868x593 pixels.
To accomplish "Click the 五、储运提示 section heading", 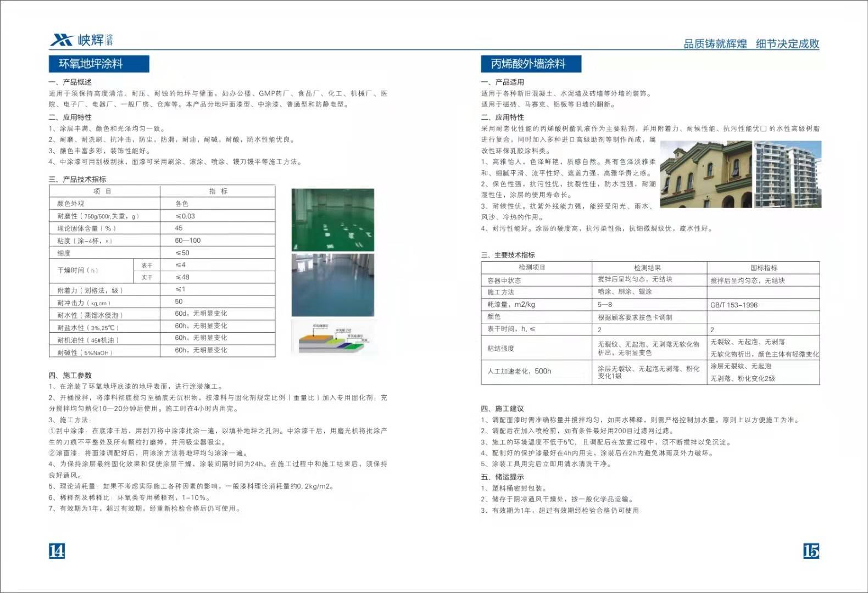I will tap(503, 477).
